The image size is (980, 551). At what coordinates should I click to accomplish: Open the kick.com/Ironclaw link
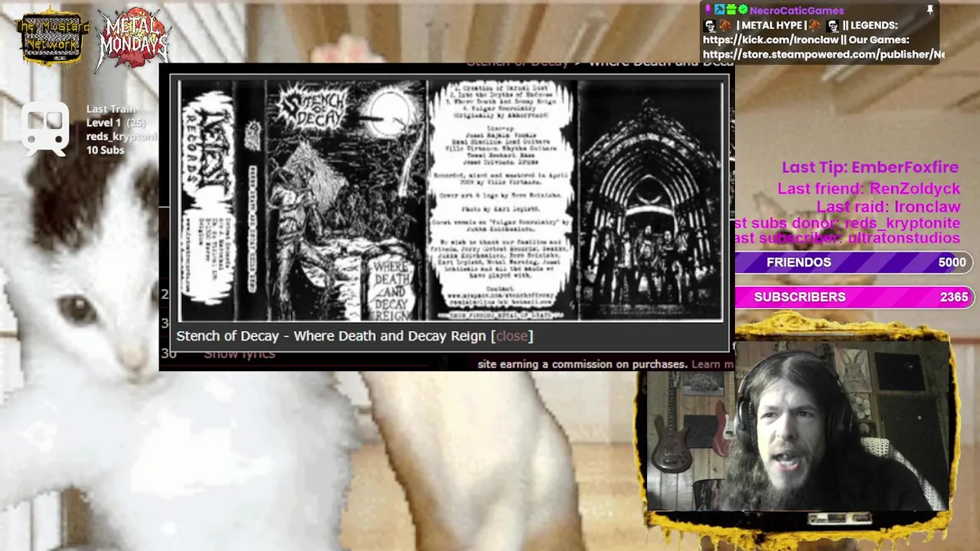(x=770, y=40)
